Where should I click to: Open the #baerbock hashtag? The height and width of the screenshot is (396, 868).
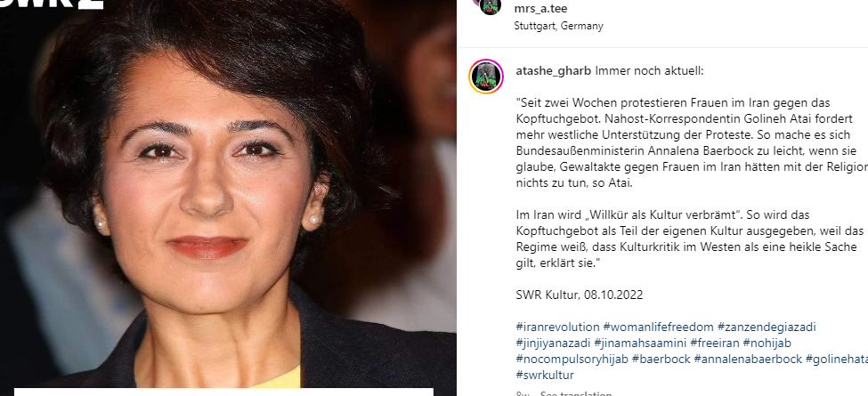[x=661, y=359]
